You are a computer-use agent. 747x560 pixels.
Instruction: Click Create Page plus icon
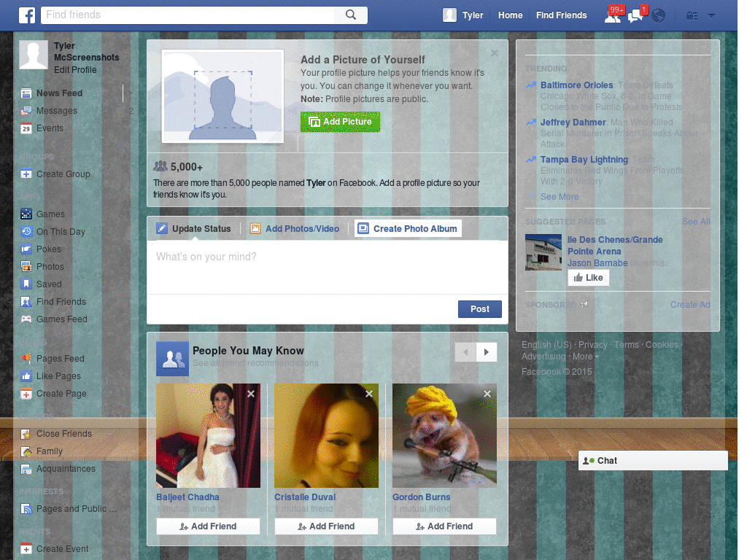tap(26, 394)
